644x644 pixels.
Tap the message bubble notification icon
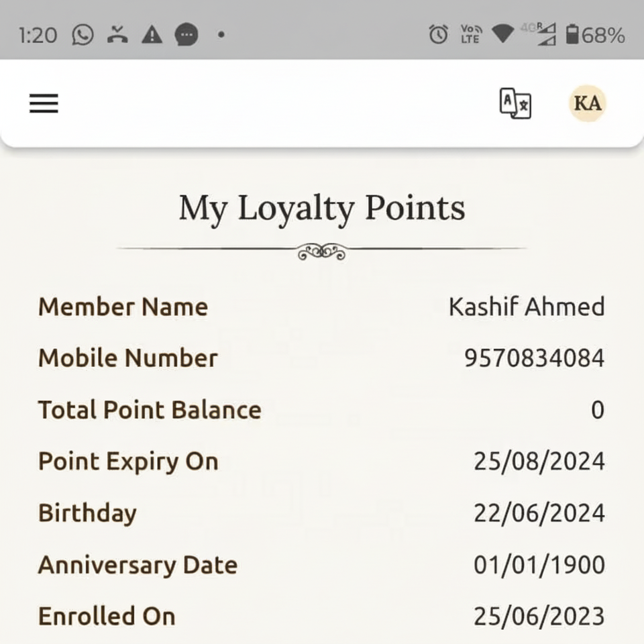pos(186,35)
